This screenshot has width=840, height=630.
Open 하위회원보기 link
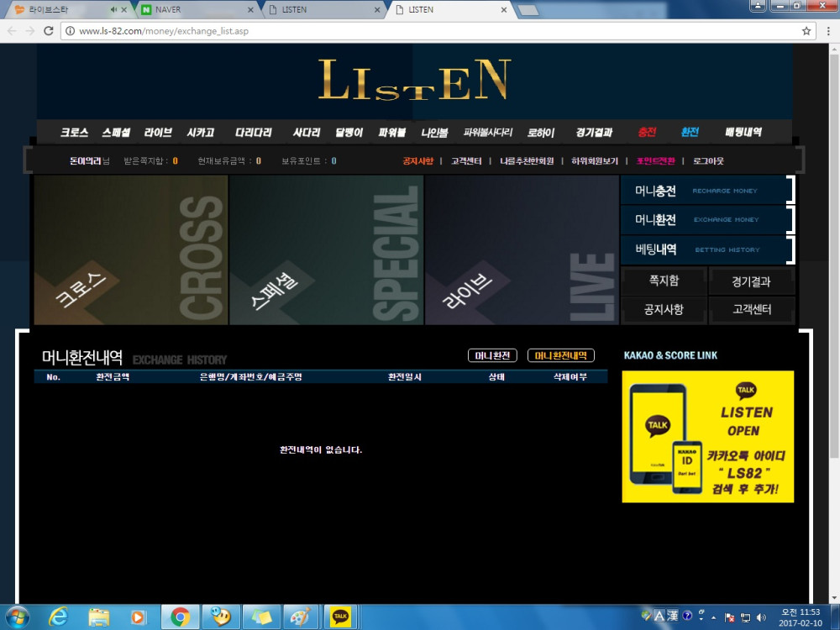[x=595, y=160]
